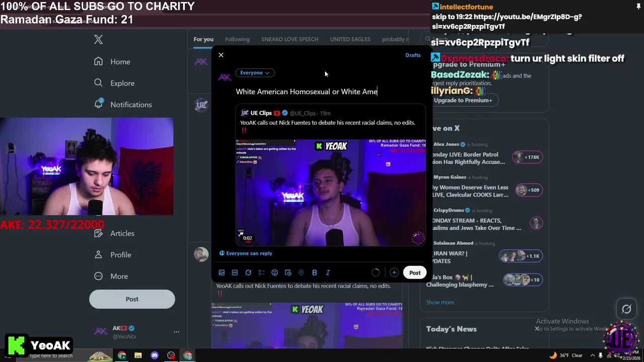Switch to the For you tab

point(203,39)
